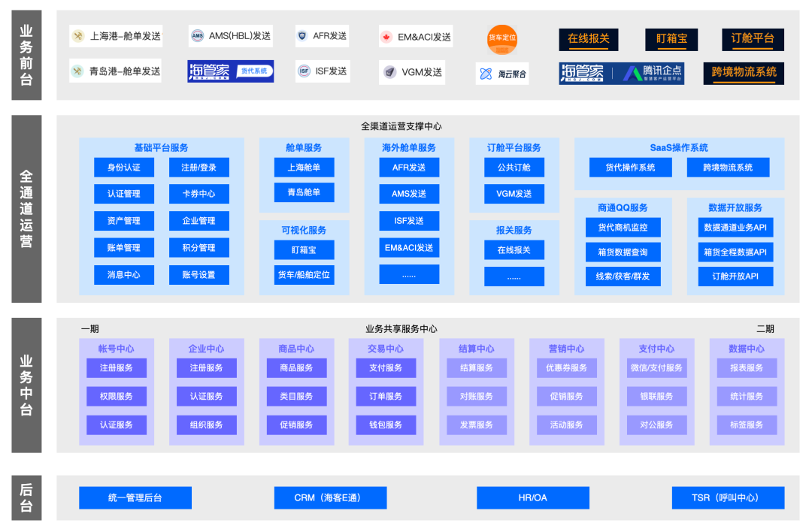This screenshot has height=532, width=812.
Task: Click the red maple leaf icon beside EM&ACI发送
Action: (386, 37)
